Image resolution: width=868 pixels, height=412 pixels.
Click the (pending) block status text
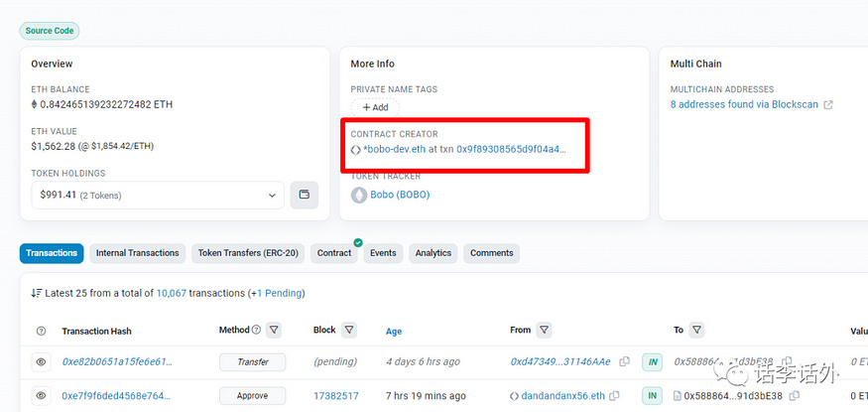click(335, 361)
